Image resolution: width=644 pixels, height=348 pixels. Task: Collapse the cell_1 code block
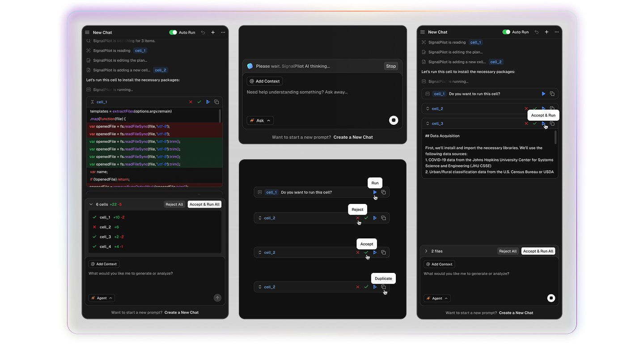click(93, 102)
